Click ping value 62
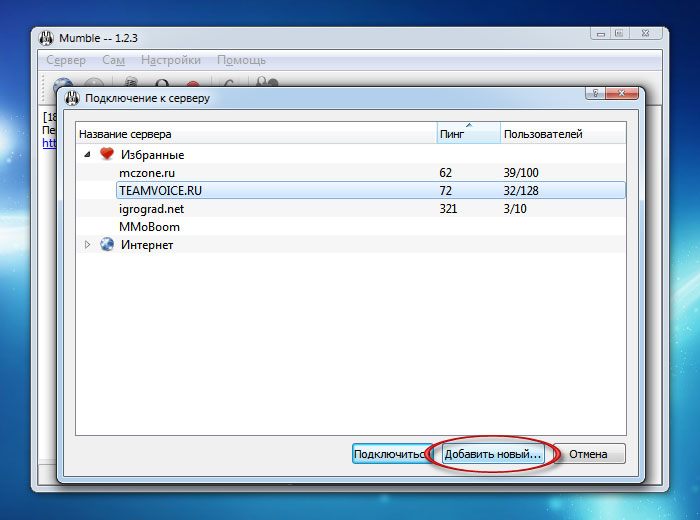Screen dimensions: 700x520 pyautogui.click(x=446, y=173)
